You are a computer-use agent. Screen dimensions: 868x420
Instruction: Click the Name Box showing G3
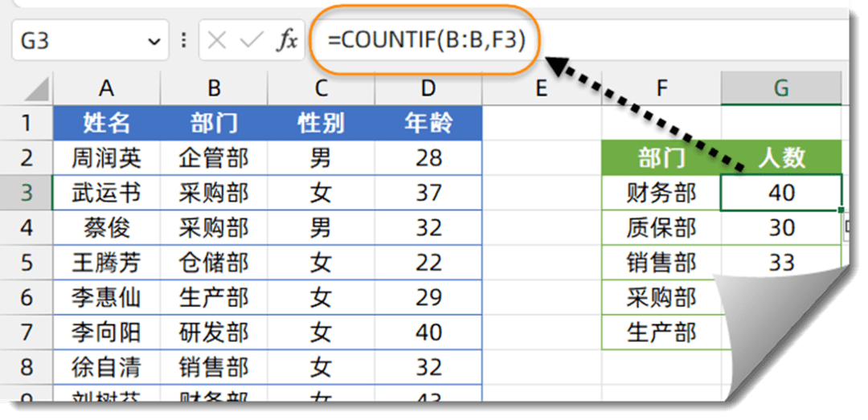(90, 40)
